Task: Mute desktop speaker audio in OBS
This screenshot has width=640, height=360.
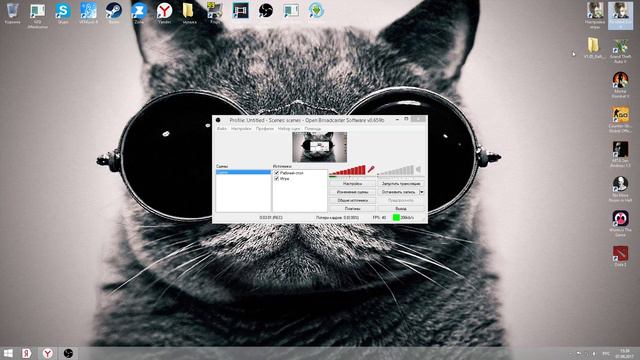Action: point(418,169)
